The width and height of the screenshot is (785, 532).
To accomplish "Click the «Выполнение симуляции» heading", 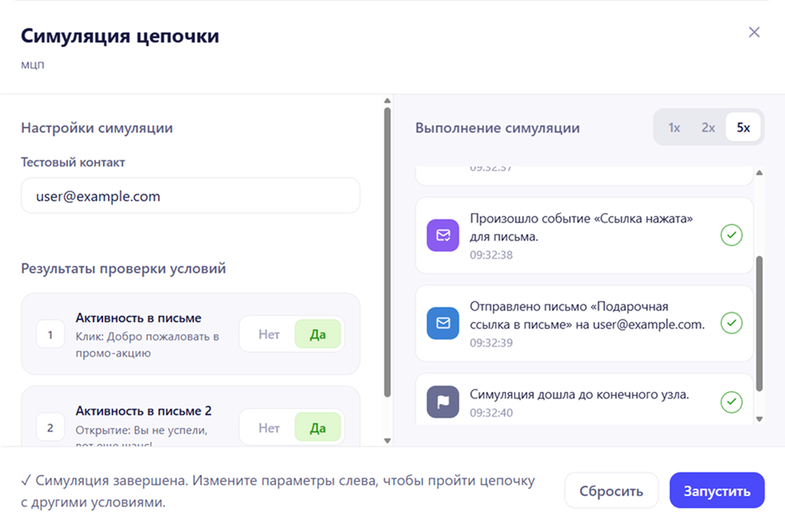I will tap(497, 128).
